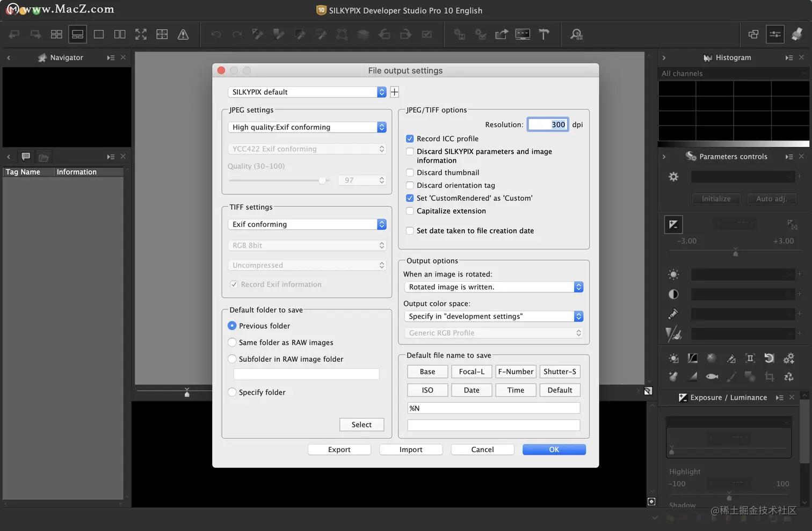Uncheck Record ICC profile
The width and height of the screenshot is (812, 531).
tap(410, 139)
